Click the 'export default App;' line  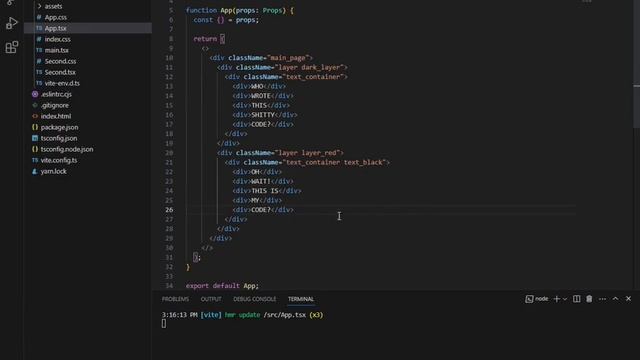pos(222,286)
